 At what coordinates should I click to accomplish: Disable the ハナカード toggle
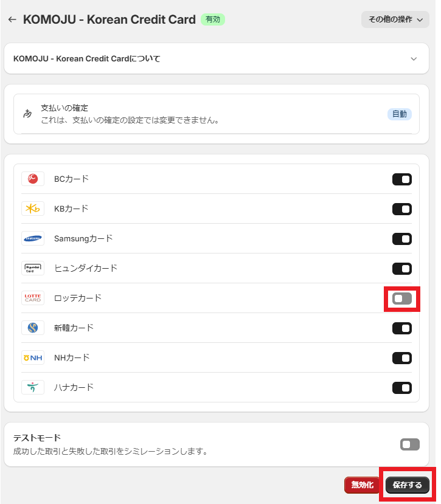pyautogui.click(x=402, y=388)
